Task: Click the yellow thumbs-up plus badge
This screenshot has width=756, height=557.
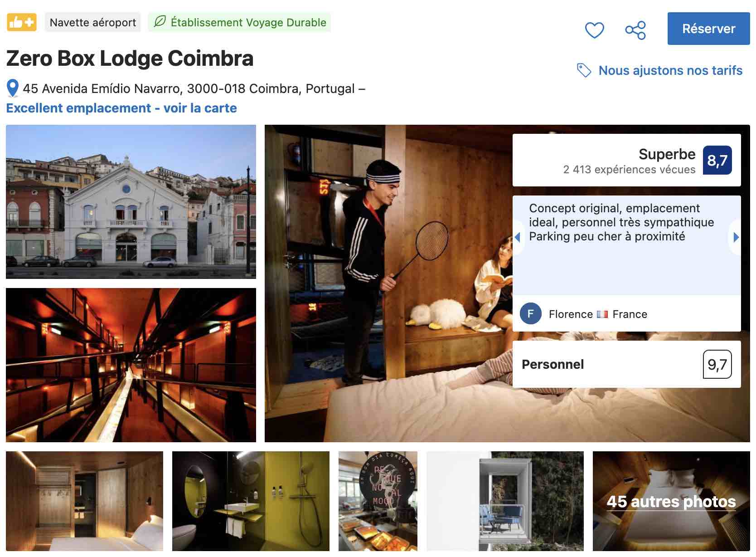Action: [22, 22]
